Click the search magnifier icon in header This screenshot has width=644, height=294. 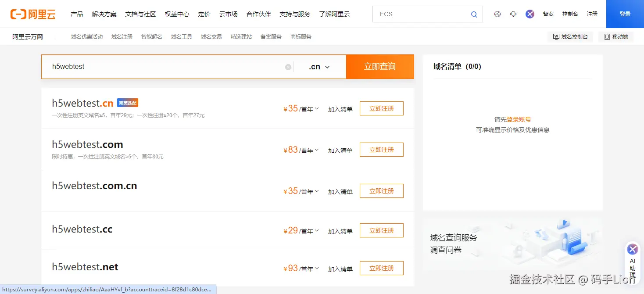click(474, 14)
